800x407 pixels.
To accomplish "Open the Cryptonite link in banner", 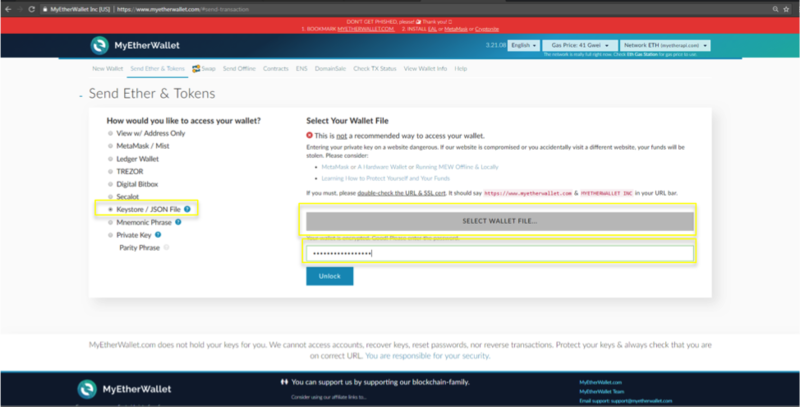I will (487, 29).
